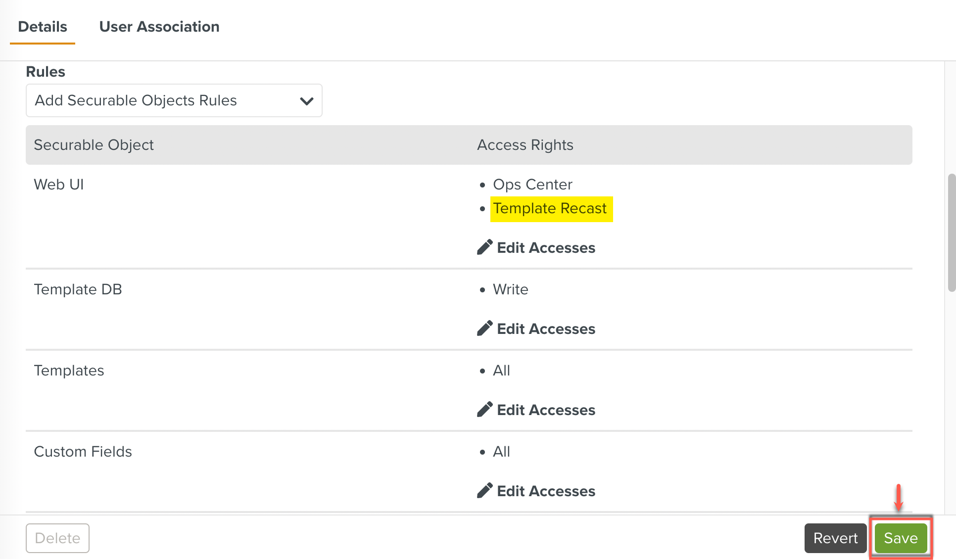Click pencil icon in Template DB row
This screenshot has width=956, height=560.
pos(484,328)
